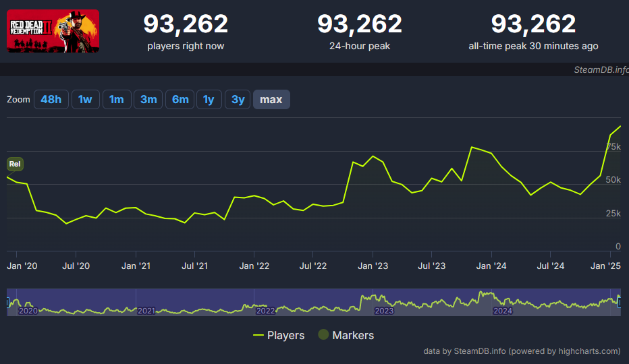The height and width of the screenshot is (364, 629).
Task: Click the 2024 label in navigator
Action: click(503, 311)
